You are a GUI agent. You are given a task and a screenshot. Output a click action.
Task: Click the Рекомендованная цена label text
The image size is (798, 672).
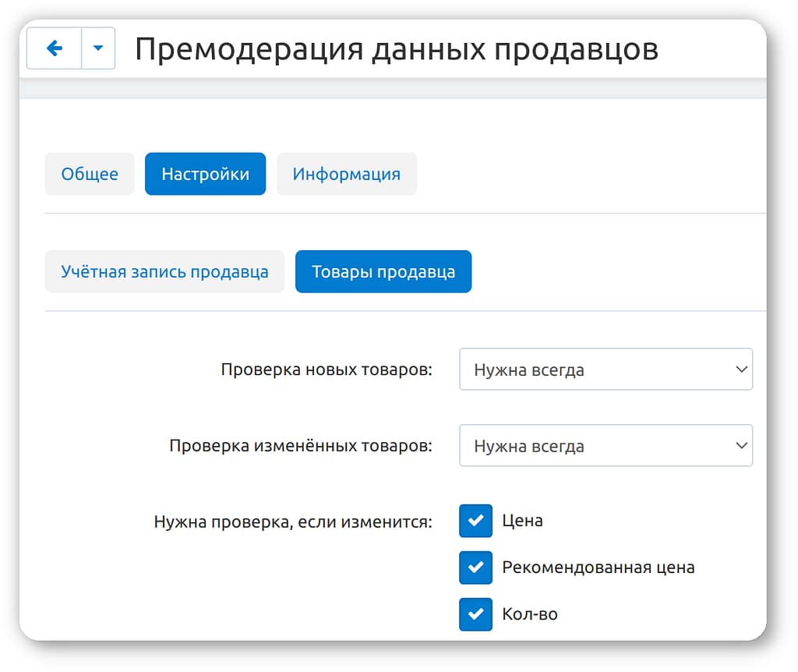(598, 568)
